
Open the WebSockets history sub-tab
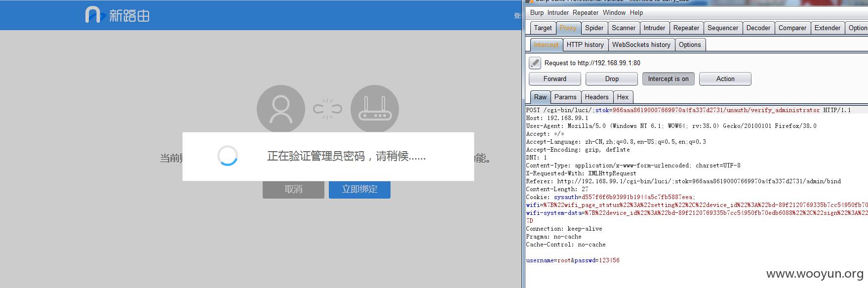(x=641, y=45)
